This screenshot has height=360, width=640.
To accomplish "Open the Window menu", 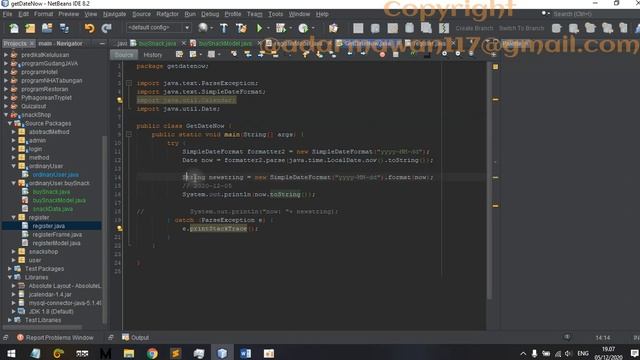I will [x=299, y=14].
